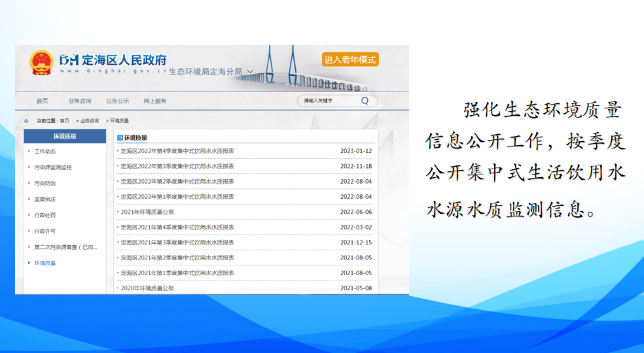Click the search magnifier icon

pyautogui.click(x=365, y=101)
